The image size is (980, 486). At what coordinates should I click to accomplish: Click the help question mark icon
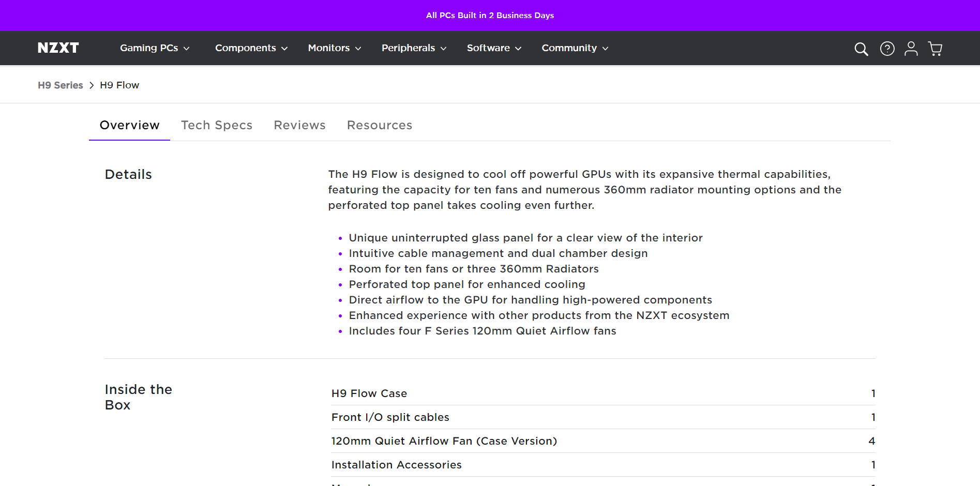(887, 49)
